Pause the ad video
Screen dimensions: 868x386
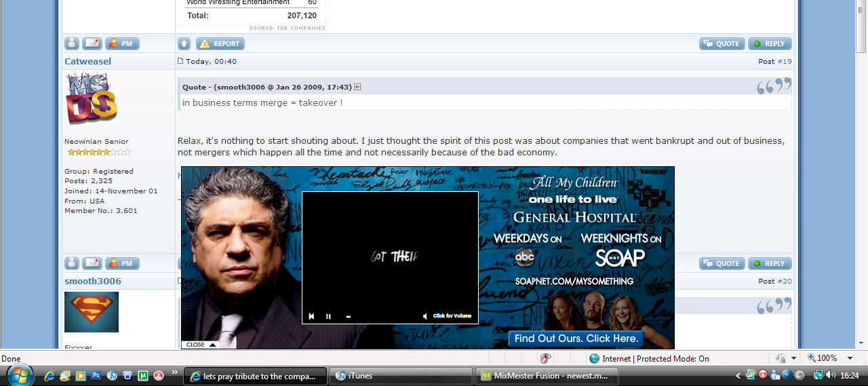(x=328, y=316)
